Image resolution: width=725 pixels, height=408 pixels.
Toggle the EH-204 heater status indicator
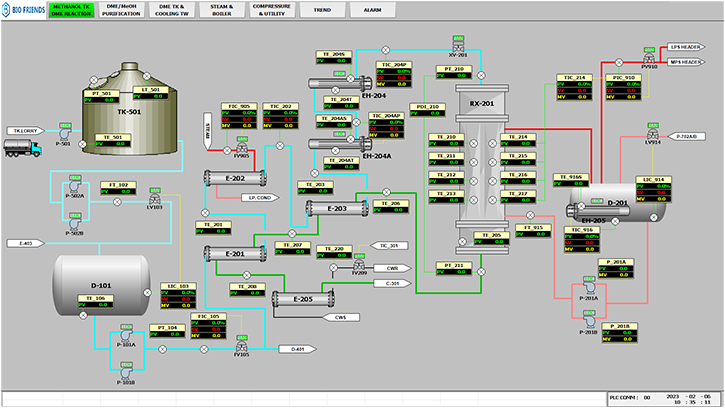(340, 74)
